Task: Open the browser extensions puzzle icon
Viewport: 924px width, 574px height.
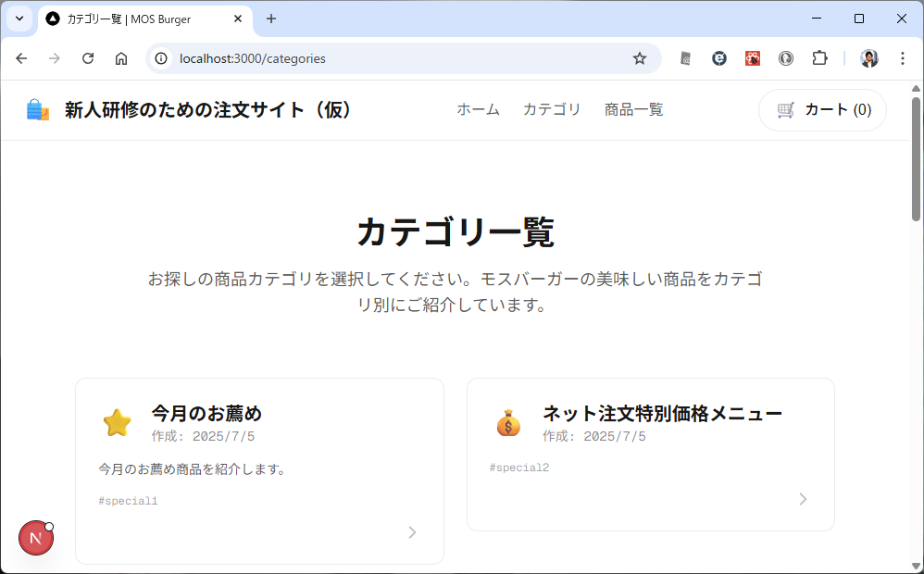Action: 819,58
